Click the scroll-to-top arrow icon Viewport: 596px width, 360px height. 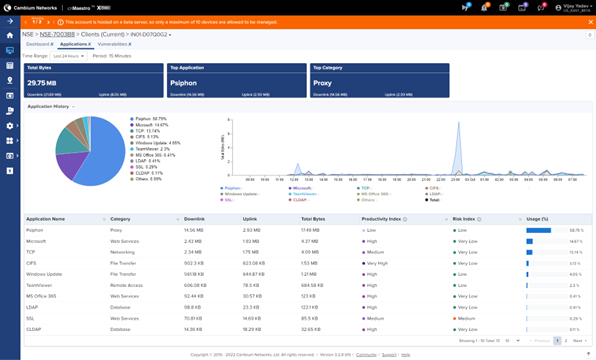click(x=588, y=354)
